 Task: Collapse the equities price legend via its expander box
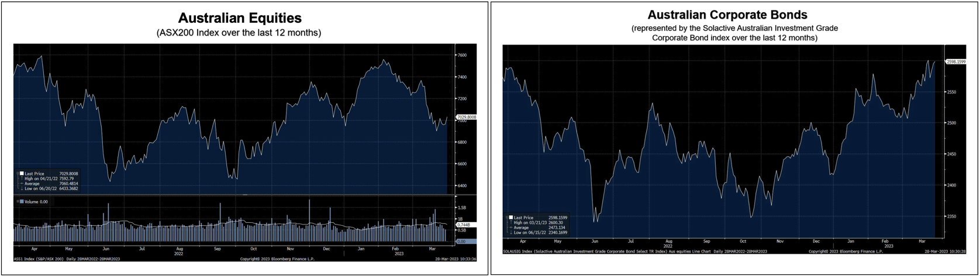click(18, 174)
